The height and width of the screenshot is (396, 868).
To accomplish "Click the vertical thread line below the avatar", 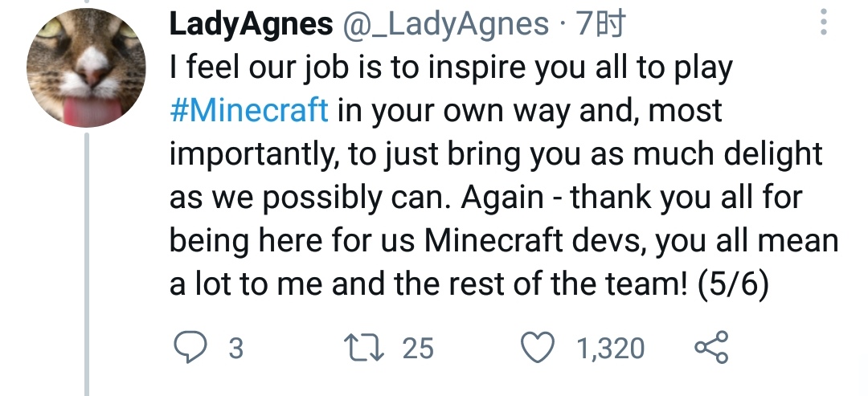I will pos(87,265).
